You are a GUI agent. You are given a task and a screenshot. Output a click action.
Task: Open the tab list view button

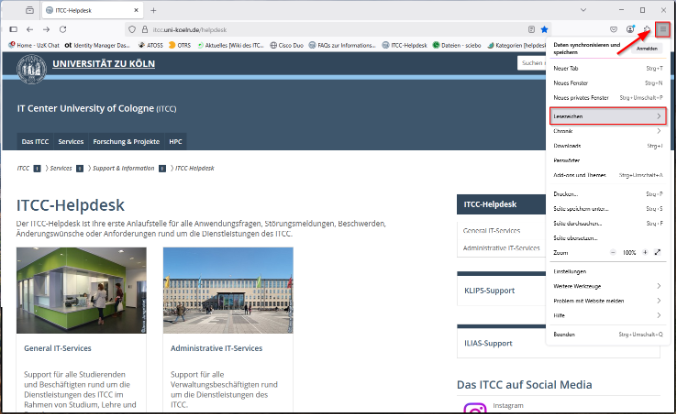(29, 10)
